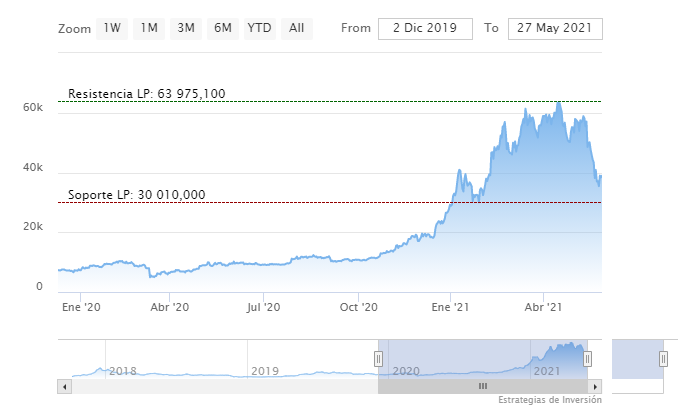The width and height of the screenshot is (678, 408).
Task: Select the 1W zoom range
Action: (112, 28)
